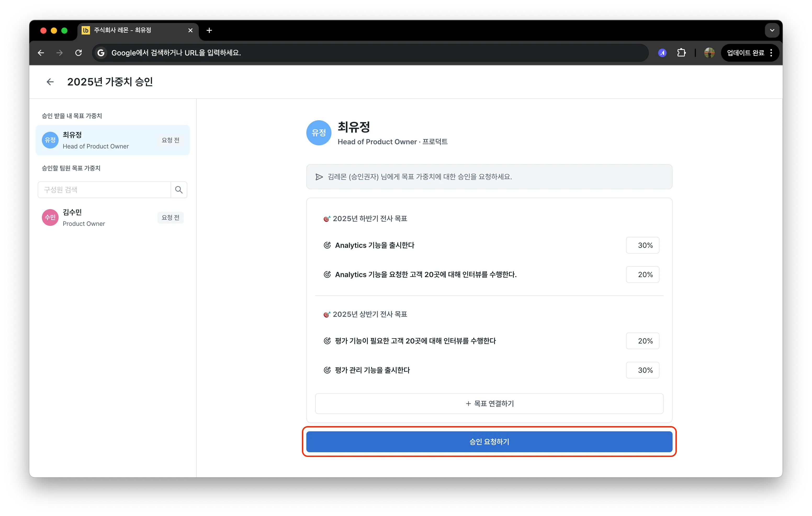This screenshot has width=812, height=516.
Task: Click the Google icon in address bar
Action: pyautogui.click(x=100, y=53)
